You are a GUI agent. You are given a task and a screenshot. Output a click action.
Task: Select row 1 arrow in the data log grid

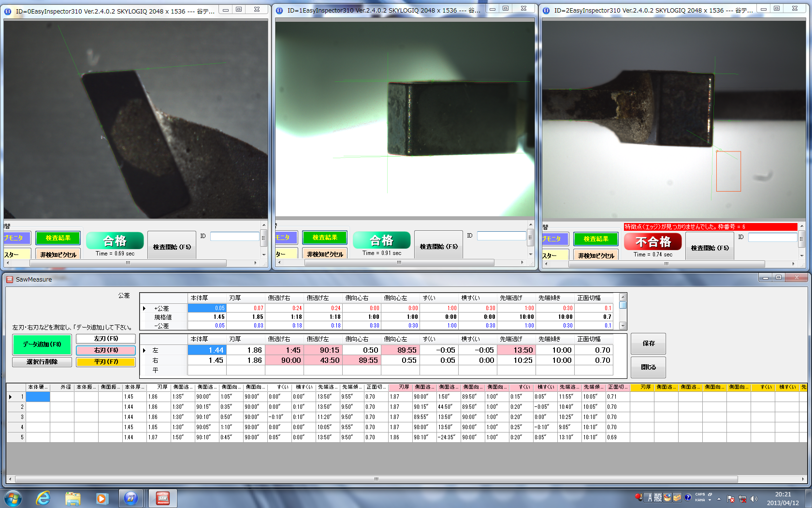pyautogui.click(x=11, y=397)
